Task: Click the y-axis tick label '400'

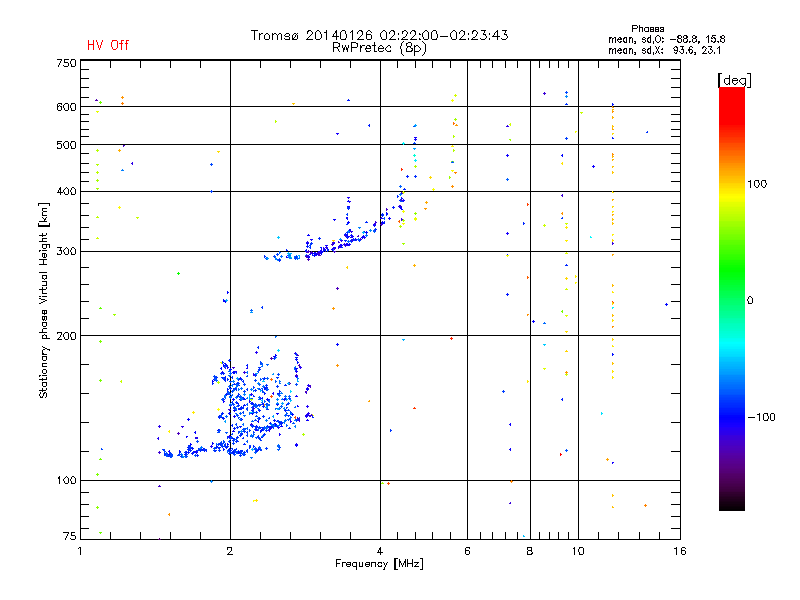Action: pyautogui.click(x=66, y=191)
